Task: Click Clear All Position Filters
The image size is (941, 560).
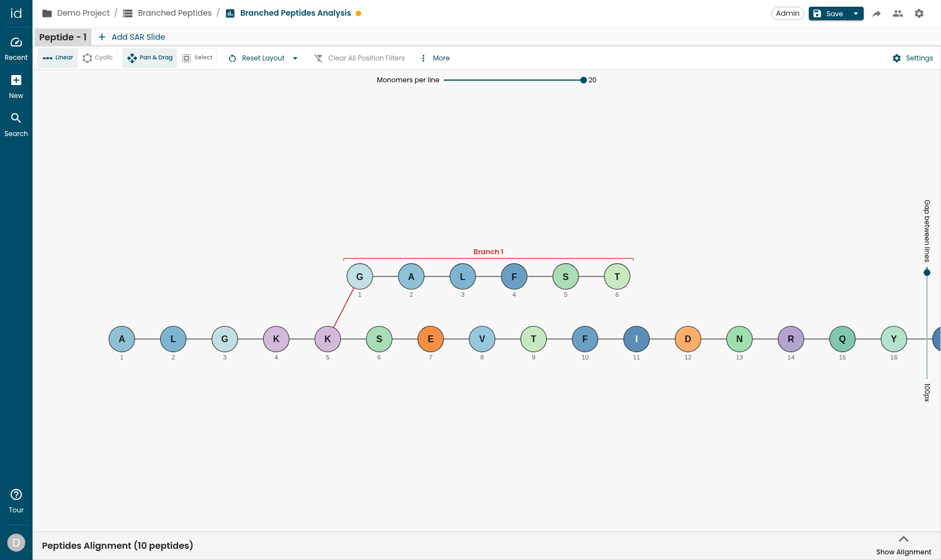Action: [x=359, y=58]
